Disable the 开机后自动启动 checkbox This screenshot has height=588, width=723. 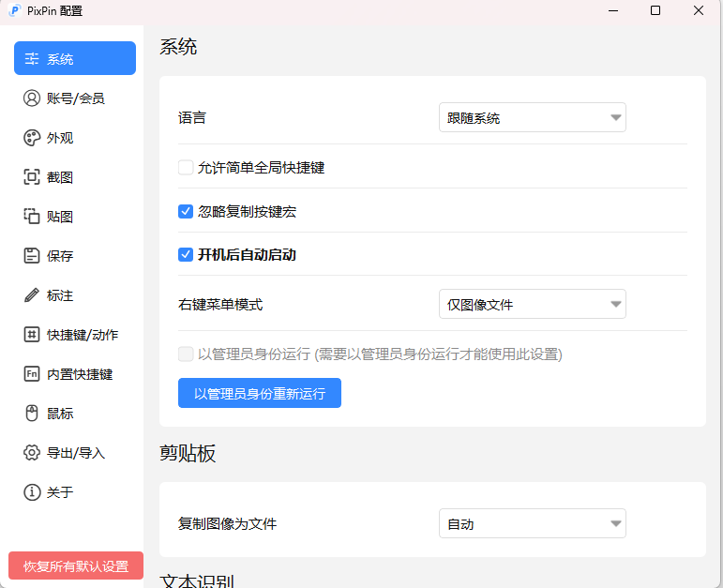[186, 255]
